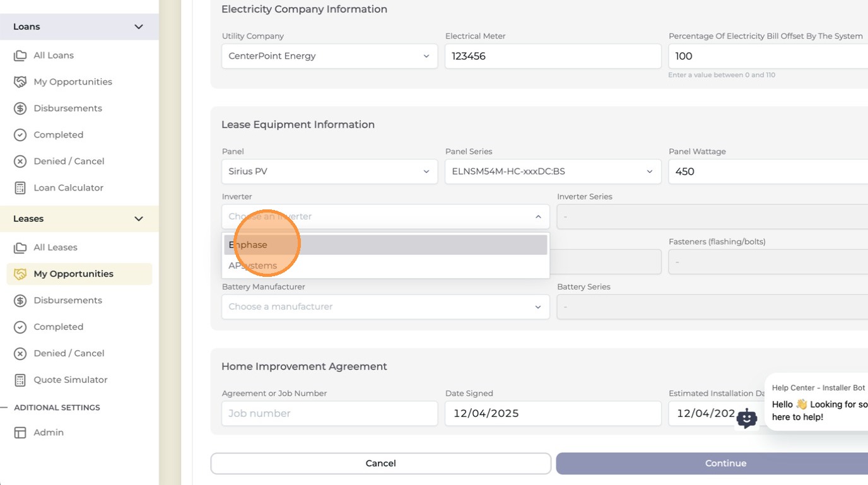The height and width of the screenshot is (485, 868).
Task: Click the "Enter a value between 0 and 110" hint
Action: (722, 75)
